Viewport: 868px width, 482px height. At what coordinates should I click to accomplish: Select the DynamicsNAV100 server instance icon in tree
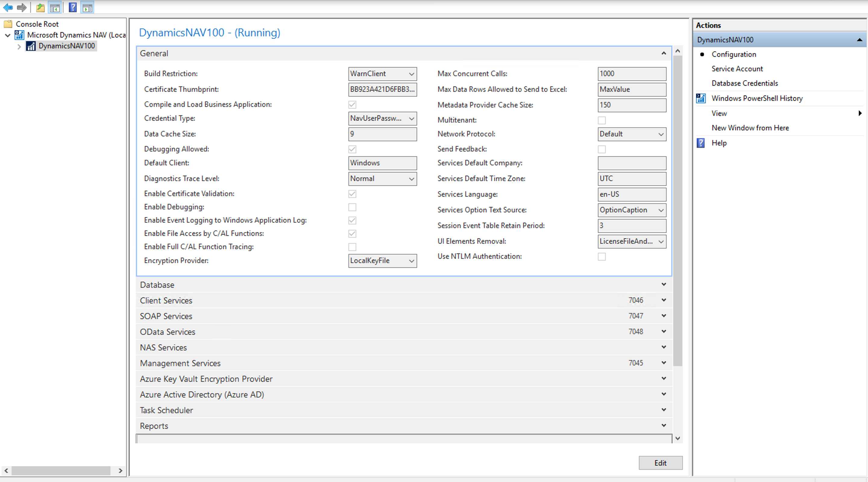(x=31, y=46)
